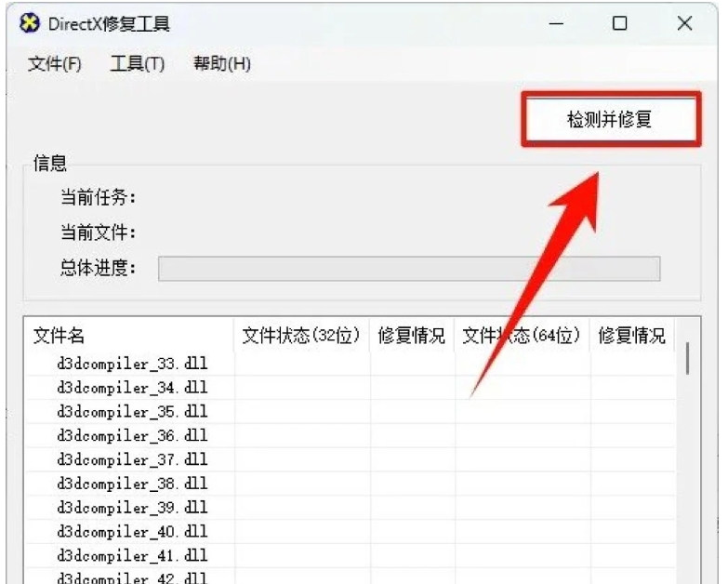The image size is (728, 584).
Task: Click the file list vertical scrollbar thumb
Action: coord(688,357)
